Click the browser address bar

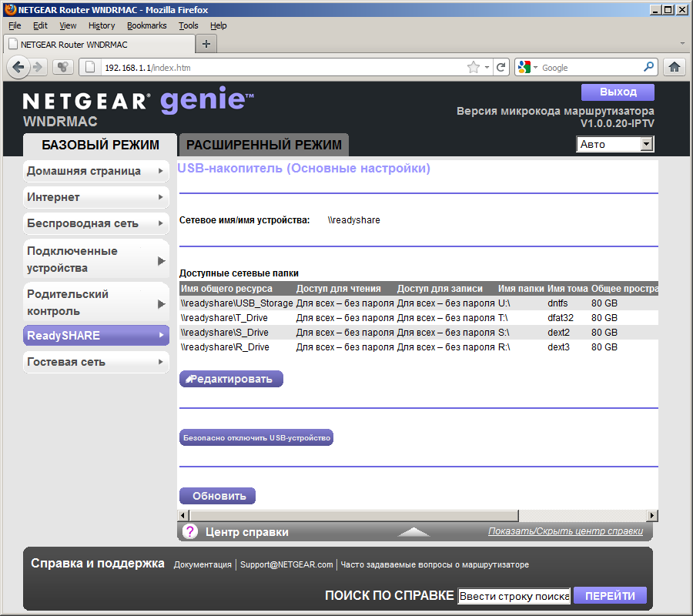[283, 68]
